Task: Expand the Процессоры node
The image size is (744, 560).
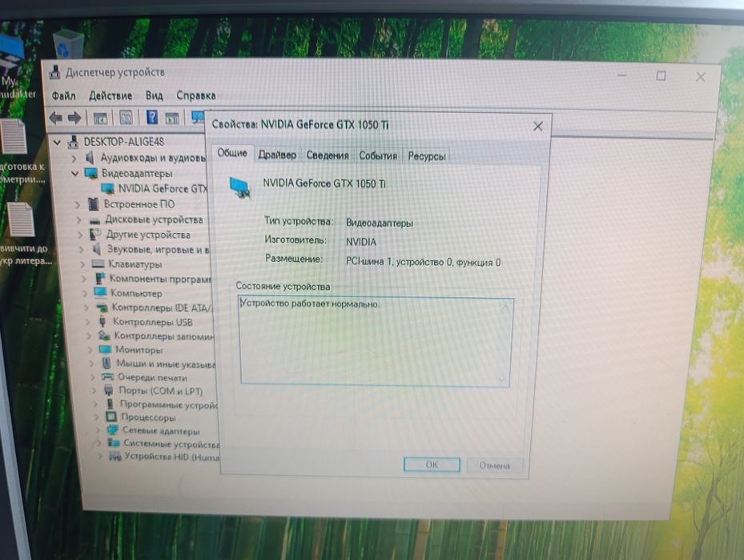Action: (x=97, y=417)
